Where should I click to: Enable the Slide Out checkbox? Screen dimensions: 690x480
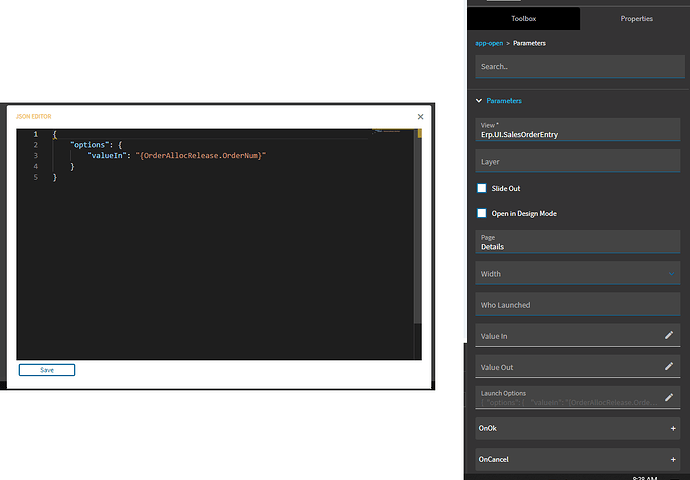tap(482, 188)
